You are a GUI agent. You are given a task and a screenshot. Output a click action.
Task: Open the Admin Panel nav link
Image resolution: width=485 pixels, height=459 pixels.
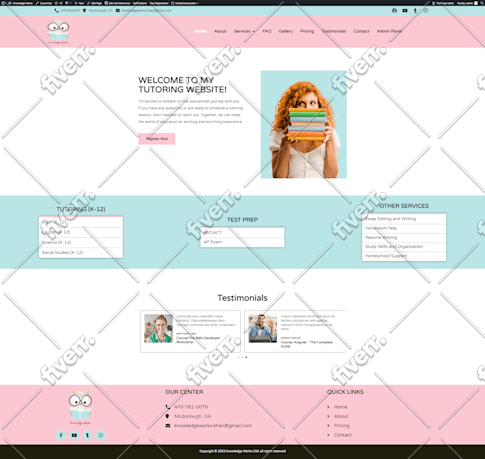click(x=389, y=31)
